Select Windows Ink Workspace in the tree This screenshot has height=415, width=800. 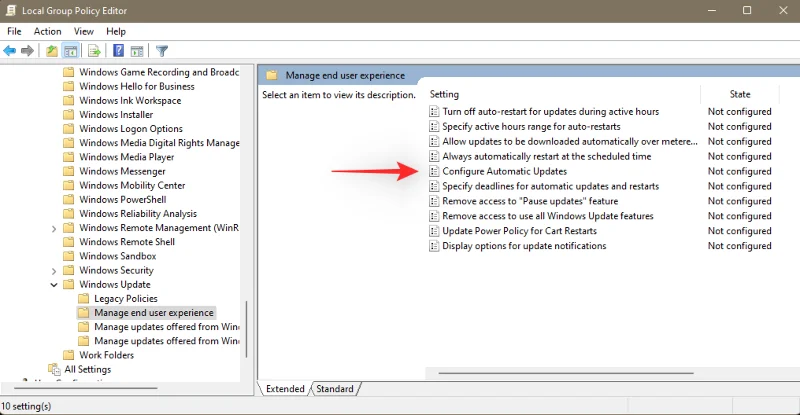130,101
